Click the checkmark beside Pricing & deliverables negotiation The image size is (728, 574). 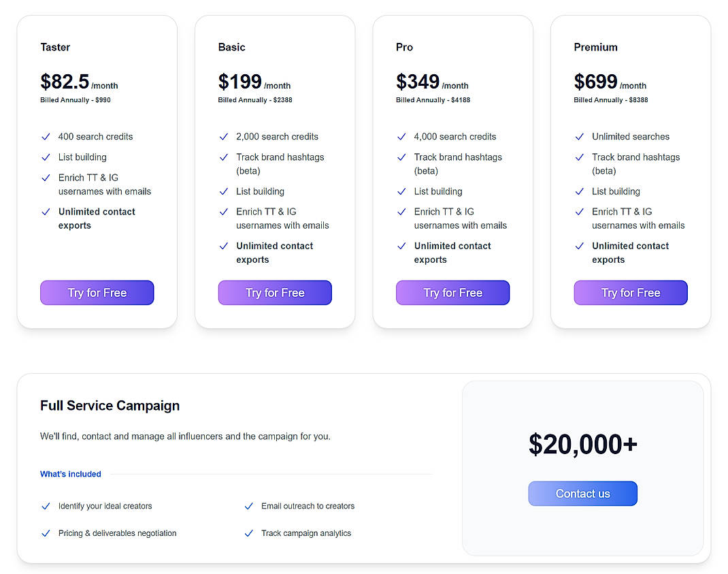pos(45,533)
